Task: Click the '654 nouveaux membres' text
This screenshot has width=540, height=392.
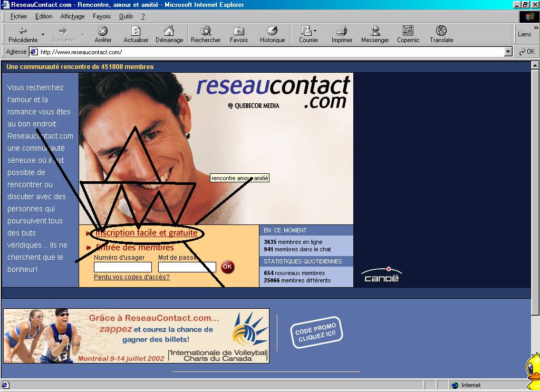Action: 294,273
